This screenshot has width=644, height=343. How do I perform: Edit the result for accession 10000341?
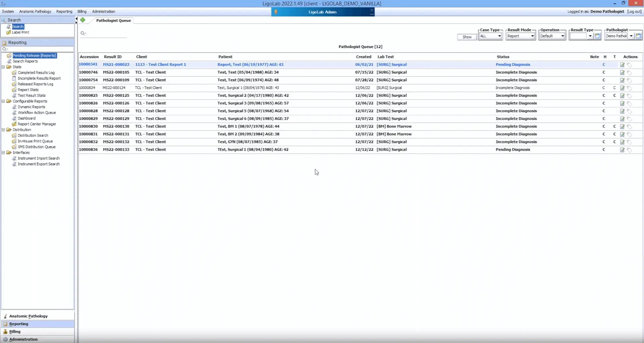pos(622,64)
